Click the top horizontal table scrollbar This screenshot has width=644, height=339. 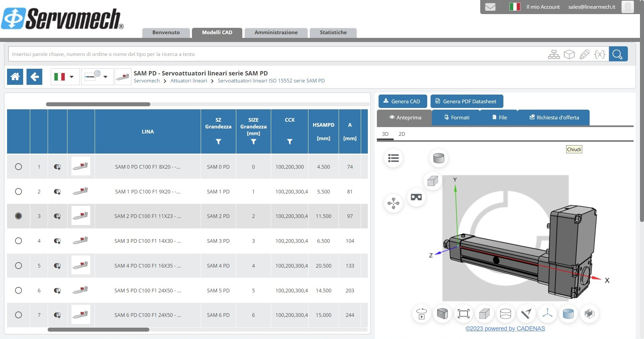coord(98,104)
